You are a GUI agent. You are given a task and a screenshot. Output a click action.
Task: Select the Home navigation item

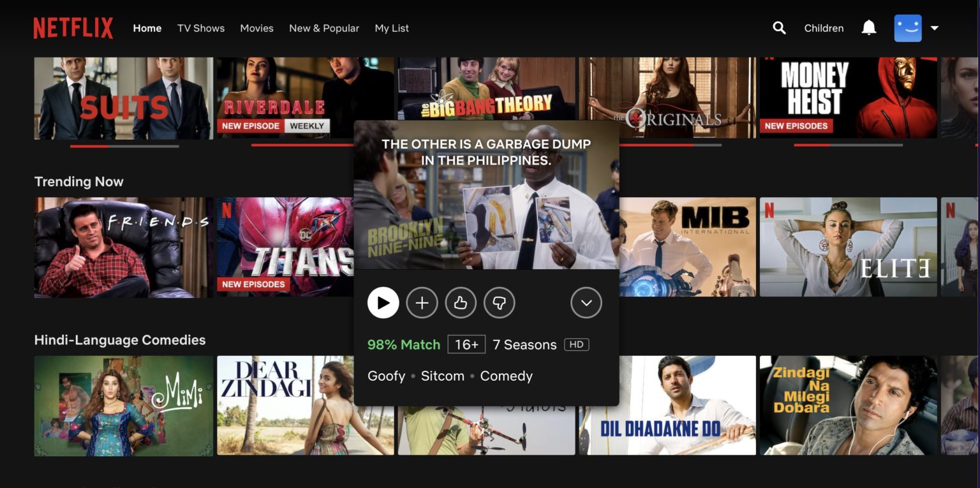[x=147, y=28]
